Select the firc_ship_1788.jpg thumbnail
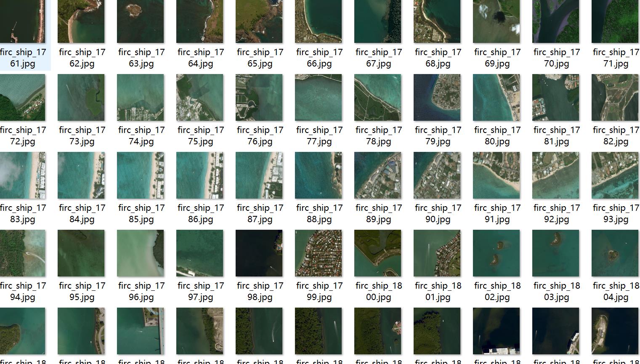Viewport: 640px width, 364px height. pos(319,175)
